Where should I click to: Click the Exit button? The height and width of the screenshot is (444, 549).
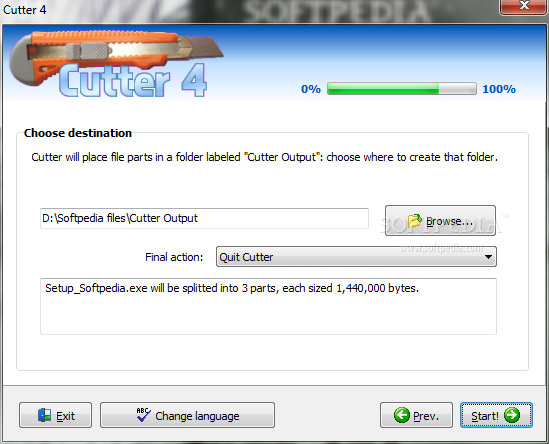(55, 415)
